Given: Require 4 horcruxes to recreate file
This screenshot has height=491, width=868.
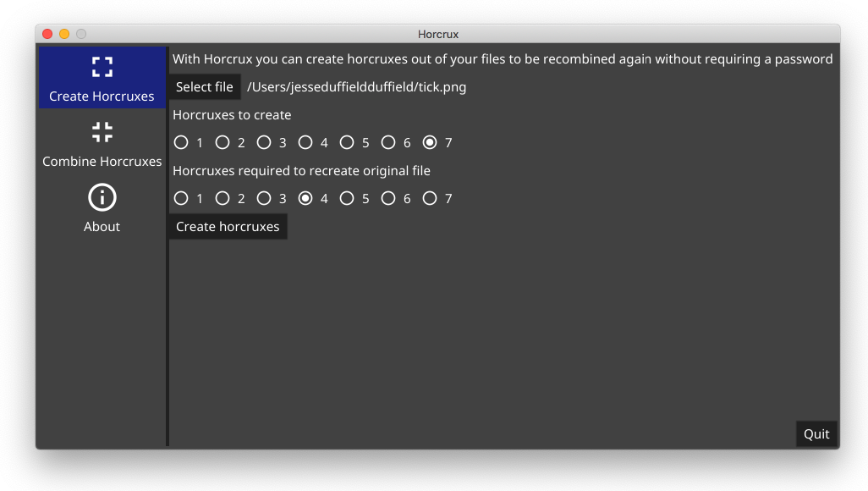Looking at the screenshot, I should [305, 198].
